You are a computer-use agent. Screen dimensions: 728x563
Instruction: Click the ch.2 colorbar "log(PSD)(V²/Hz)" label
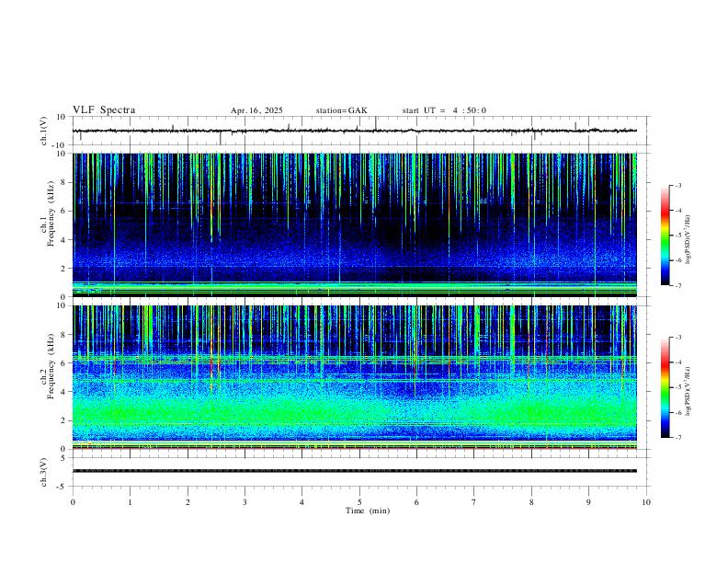point(688,391)
